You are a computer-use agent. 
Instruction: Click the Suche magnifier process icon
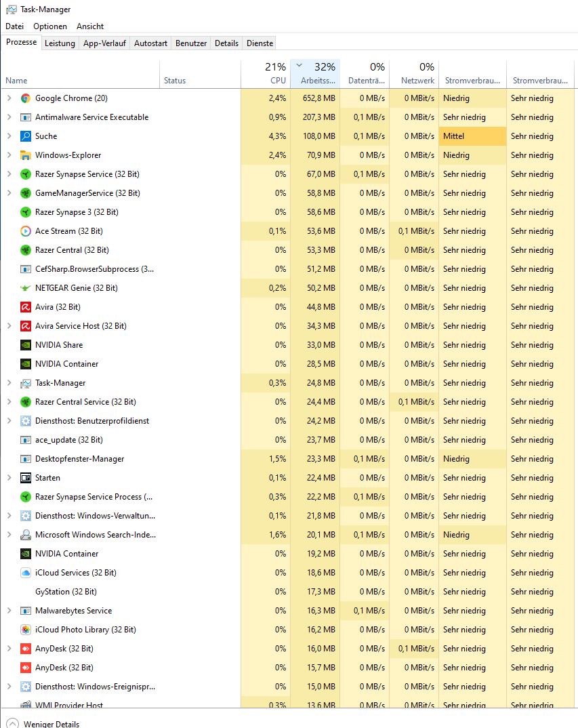(26, 136)
